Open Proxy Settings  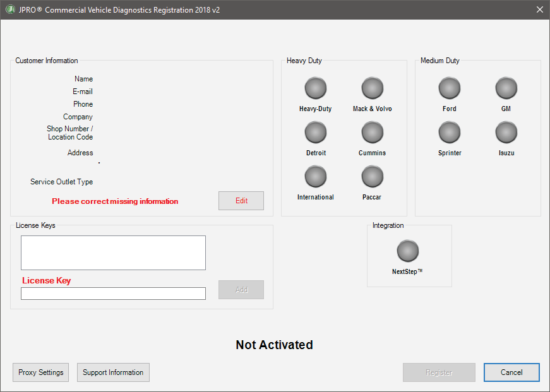click(40, 372)
